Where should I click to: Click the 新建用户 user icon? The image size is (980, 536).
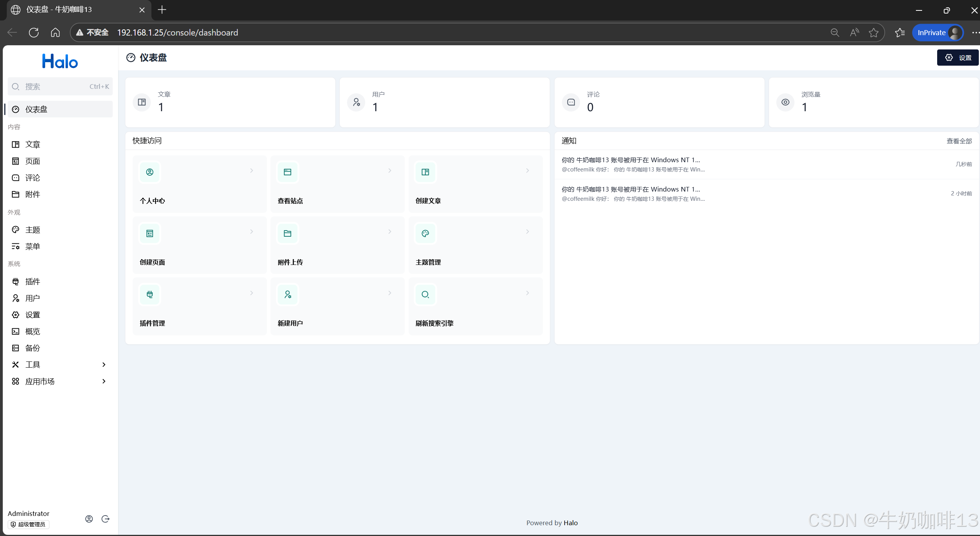click(288, 295)
